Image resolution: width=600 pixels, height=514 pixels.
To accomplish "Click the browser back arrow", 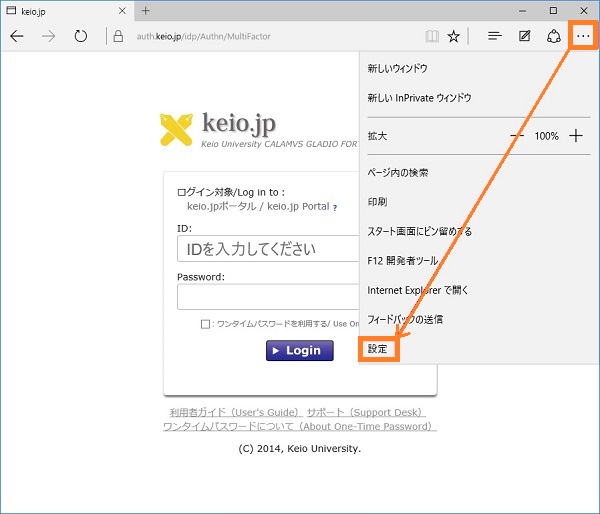I will pos(17,36).
